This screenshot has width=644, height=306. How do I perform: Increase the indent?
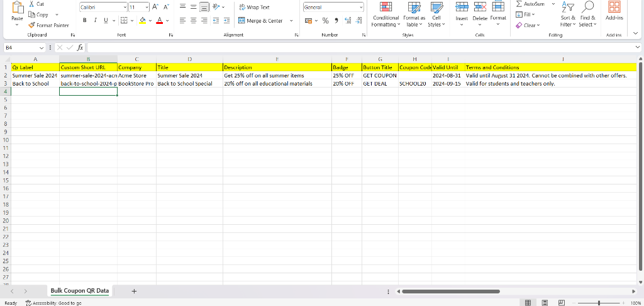click(x=226, y=20)
